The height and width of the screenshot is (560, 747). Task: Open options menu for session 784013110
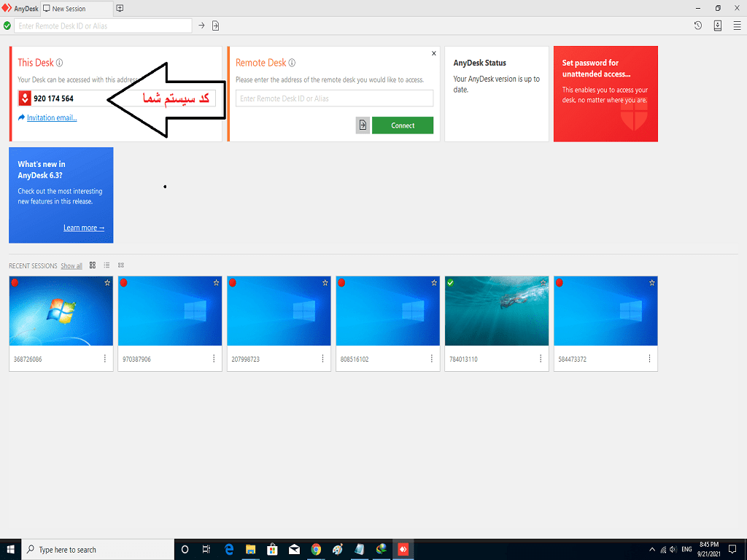[x=541, y=359]
